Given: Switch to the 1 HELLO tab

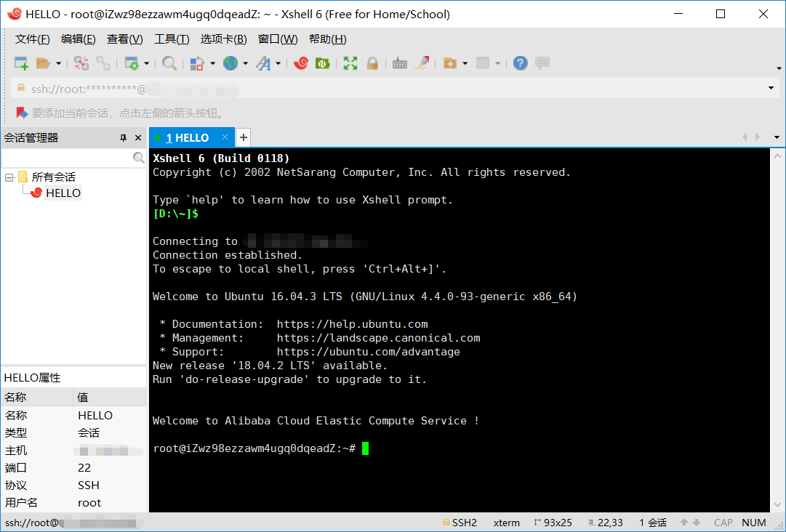Looking at the screenshot, I should 188,138.
